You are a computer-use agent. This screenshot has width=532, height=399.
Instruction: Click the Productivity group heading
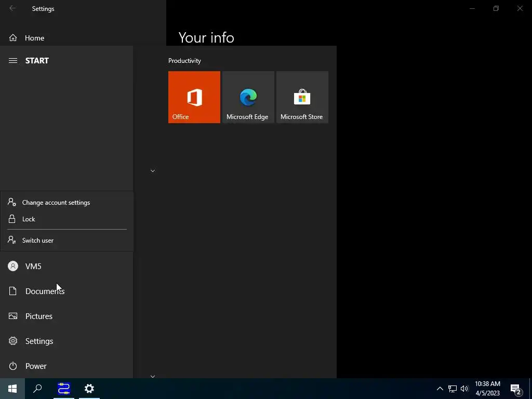pos(184,61)
